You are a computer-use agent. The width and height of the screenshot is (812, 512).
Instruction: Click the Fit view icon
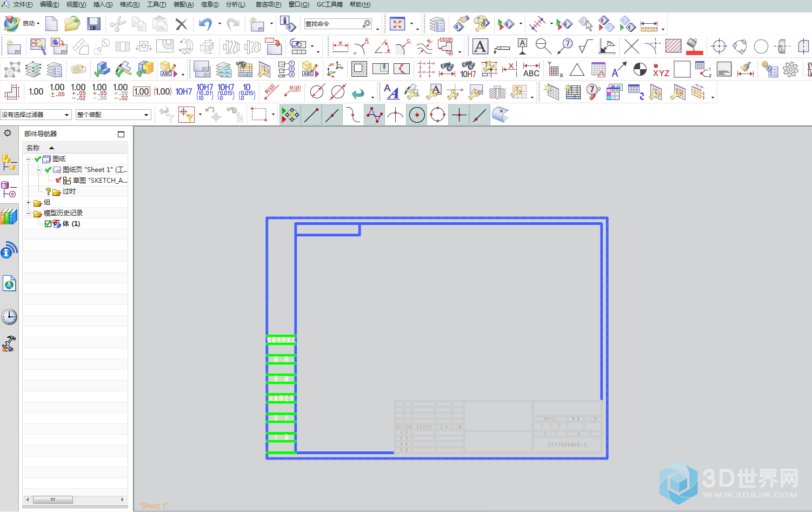coord(398,24)
